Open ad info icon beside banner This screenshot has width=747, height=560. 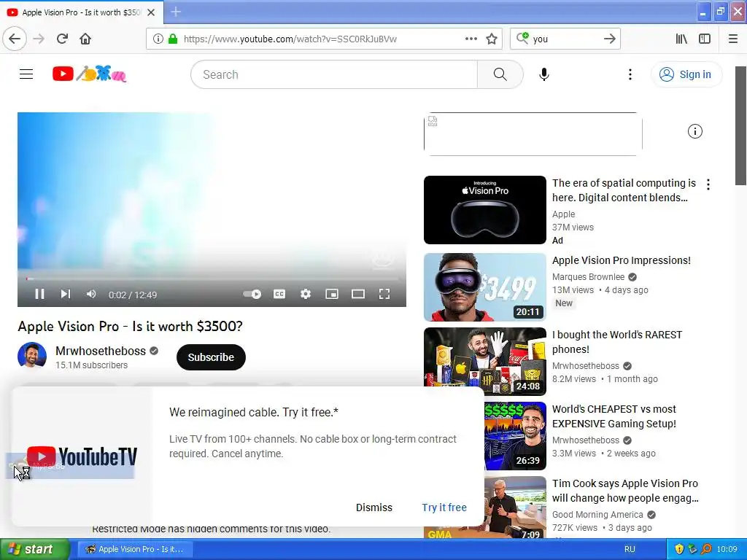click(695, 131)
